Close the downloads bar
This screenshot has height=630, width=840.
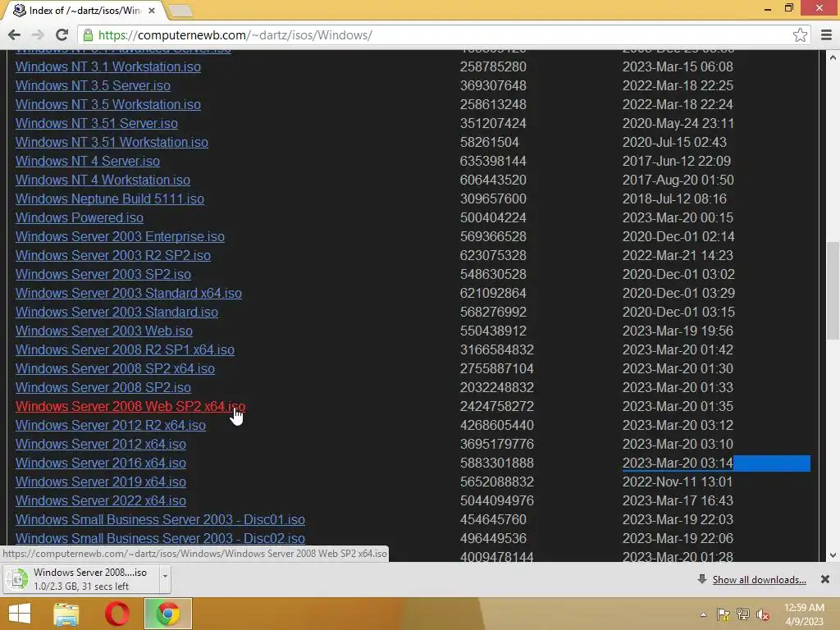coord(825,579)
